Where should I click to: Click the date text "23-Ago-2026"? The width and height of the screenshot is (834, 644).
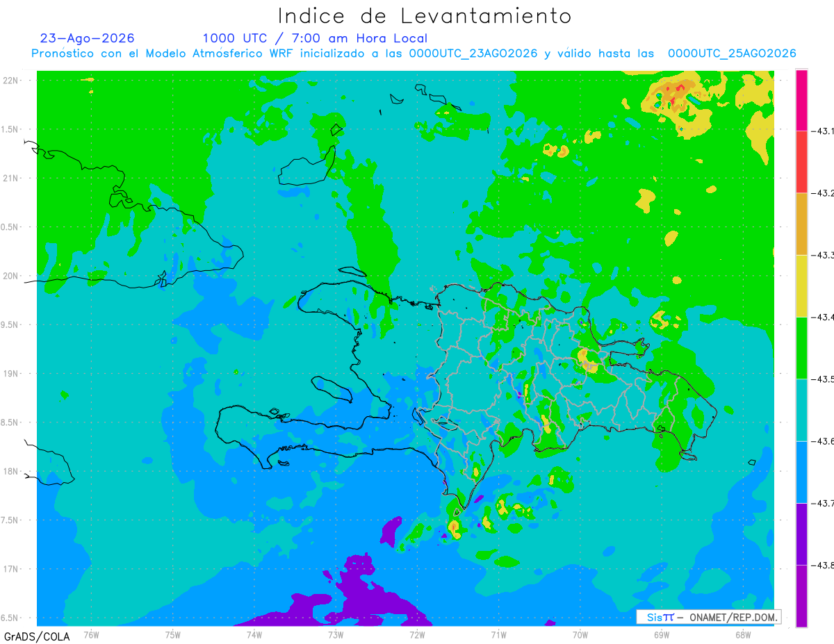pos(87,38)
